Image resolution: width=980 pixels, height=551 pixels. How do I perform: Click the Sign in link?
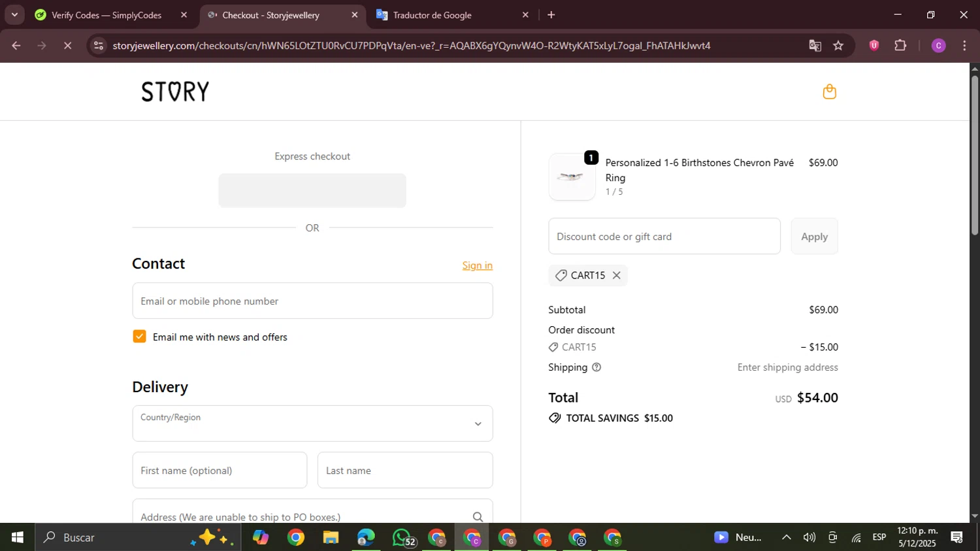pos(478,265)
